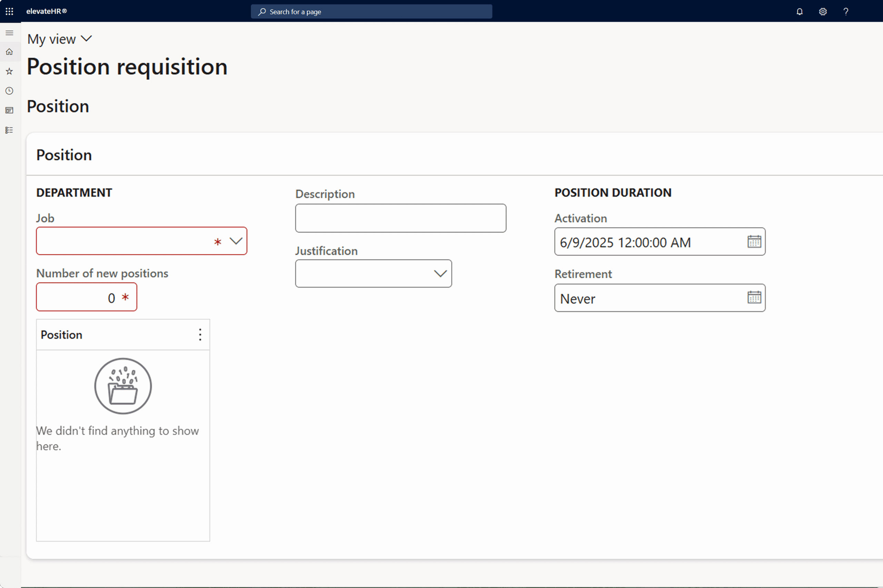This screenshot has height=588, width=883.
Task: Click the Position column header
Action: [x=62, y=335]
